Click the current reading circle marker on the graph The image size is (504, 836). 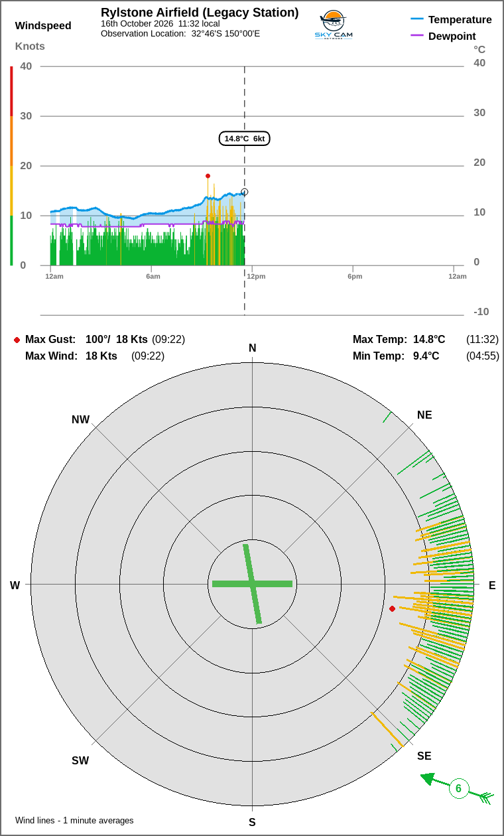pyautogui.click(x=245, y=192)
